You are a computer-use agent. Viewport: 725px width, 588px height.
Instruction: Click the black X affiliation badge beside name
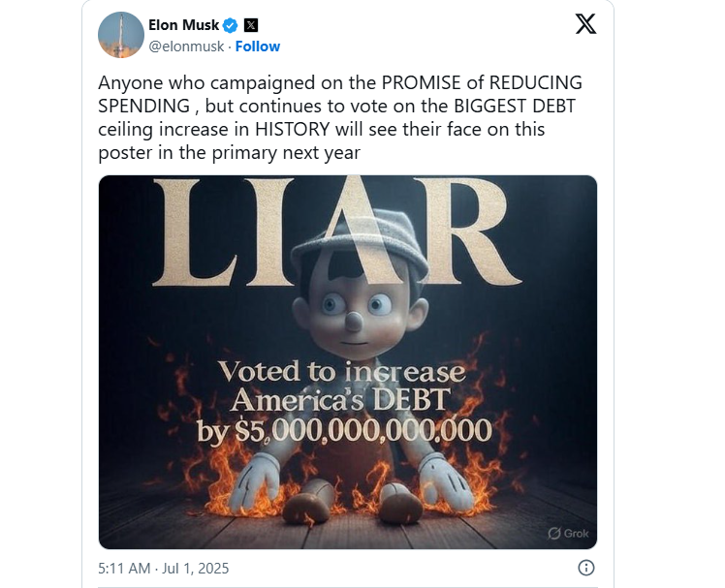coord(251,25)
